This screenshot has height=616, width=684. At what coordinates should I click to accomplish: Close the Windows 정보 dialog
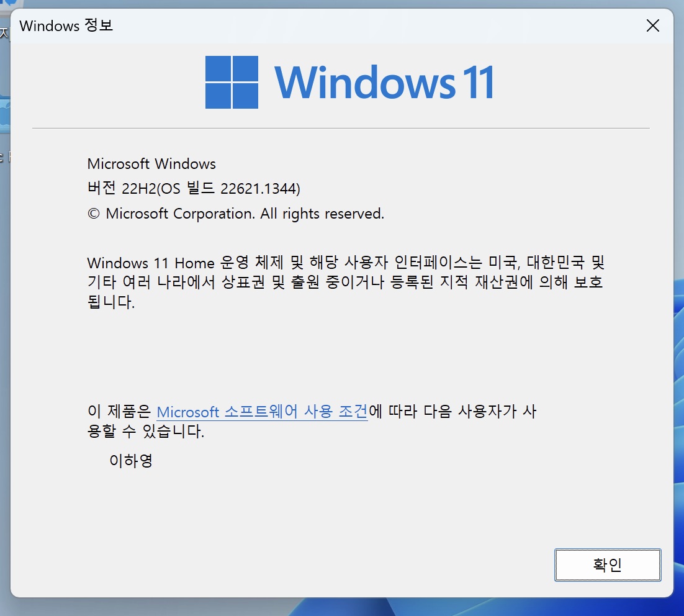(652, 25)
